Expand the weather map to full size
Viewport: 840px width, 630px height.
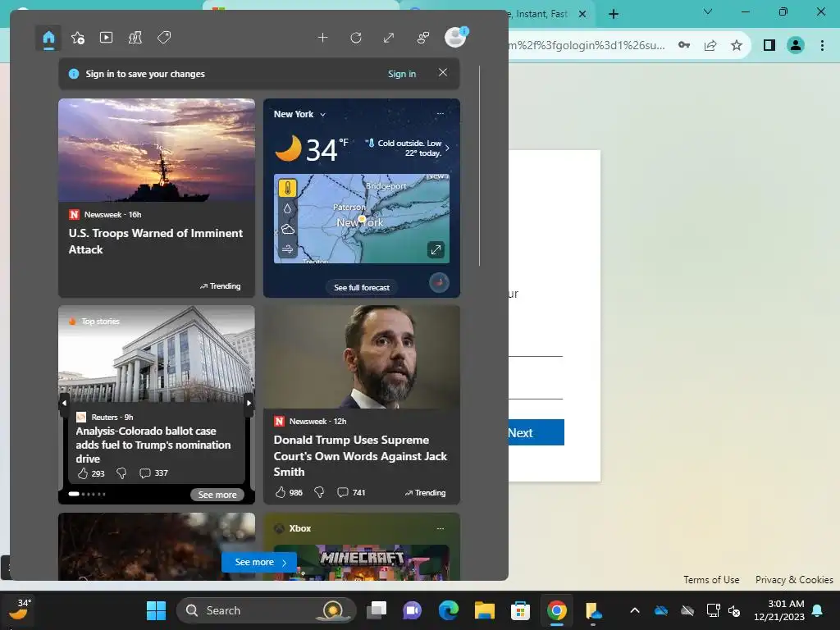[436, 249]
